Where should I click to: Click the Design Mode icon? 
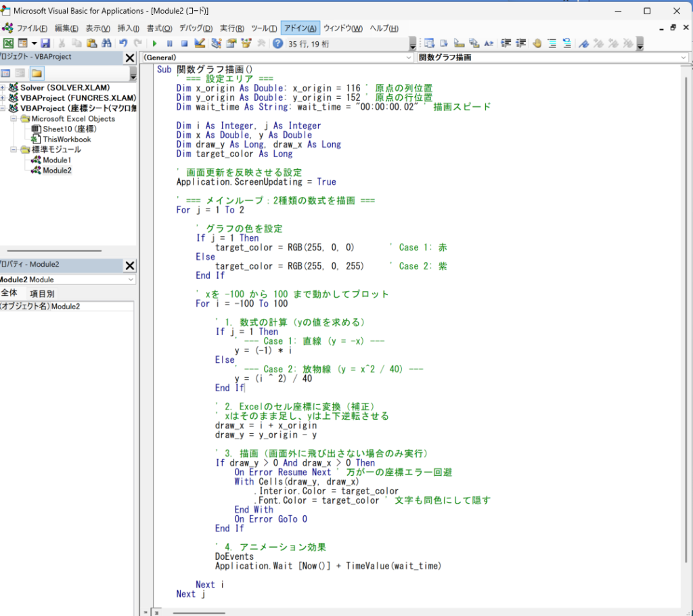coord(200,43)
